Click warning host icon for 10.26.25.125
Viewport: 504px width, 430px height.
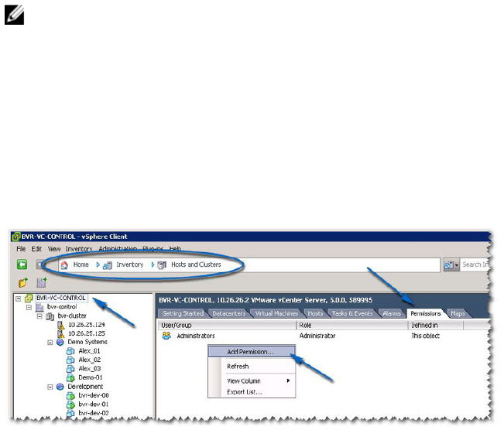click(60, 334)
